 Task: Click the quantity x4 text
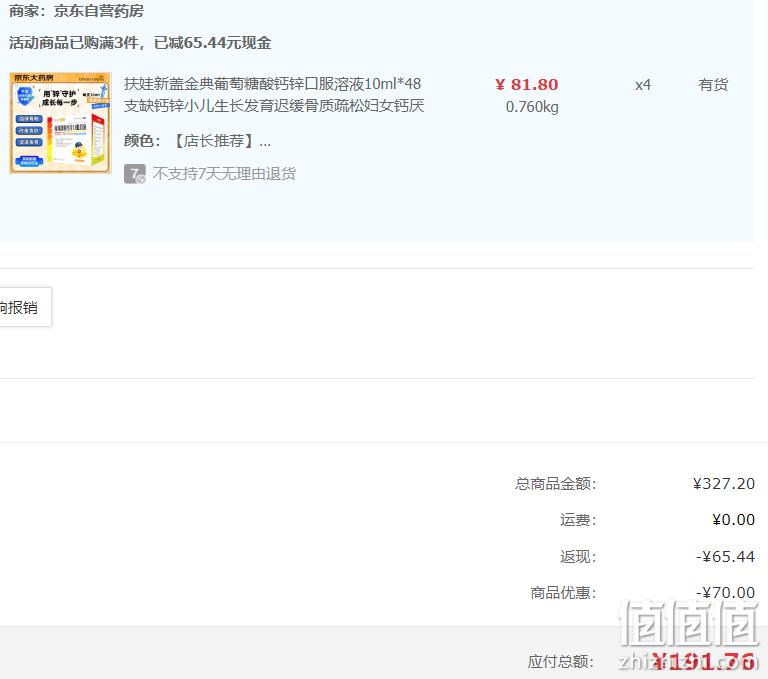click(x=643, y=85)
